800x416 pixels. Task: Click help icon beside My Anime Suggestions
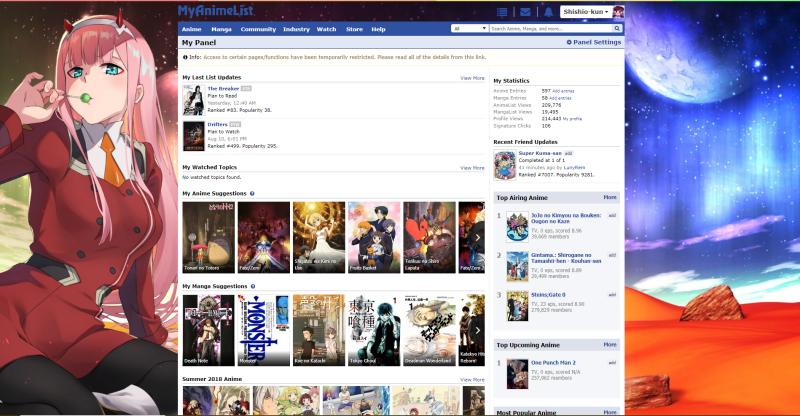tap(252, 193)
